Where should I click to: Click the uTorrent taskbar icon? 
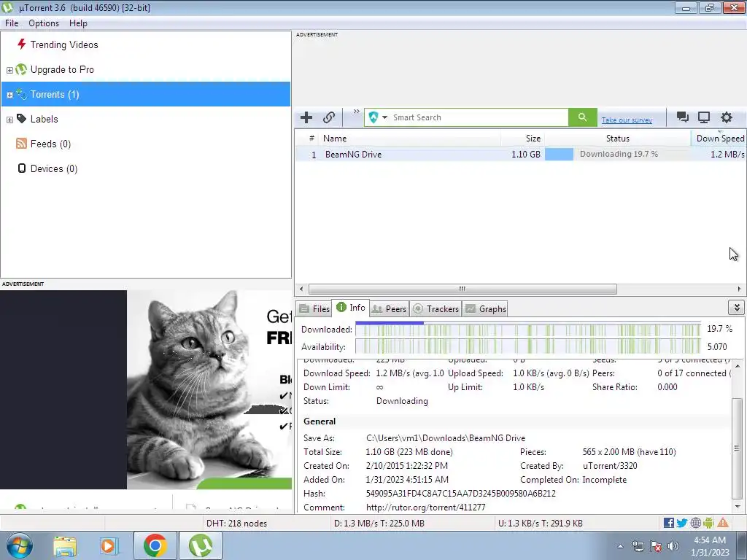[x=200, y=545]
